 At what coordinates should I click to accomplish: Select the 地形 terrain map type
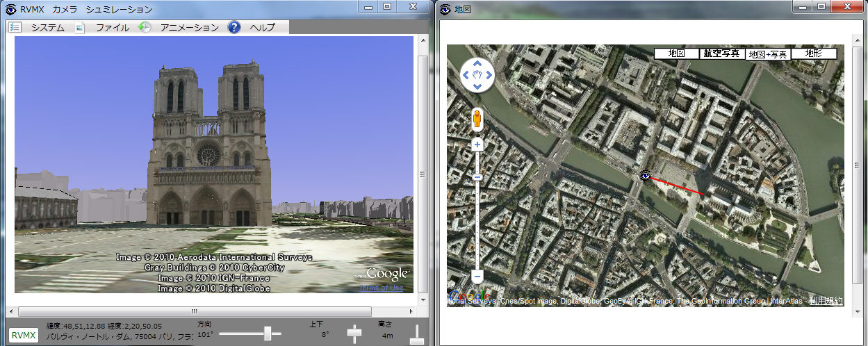[x=813, y=53]
